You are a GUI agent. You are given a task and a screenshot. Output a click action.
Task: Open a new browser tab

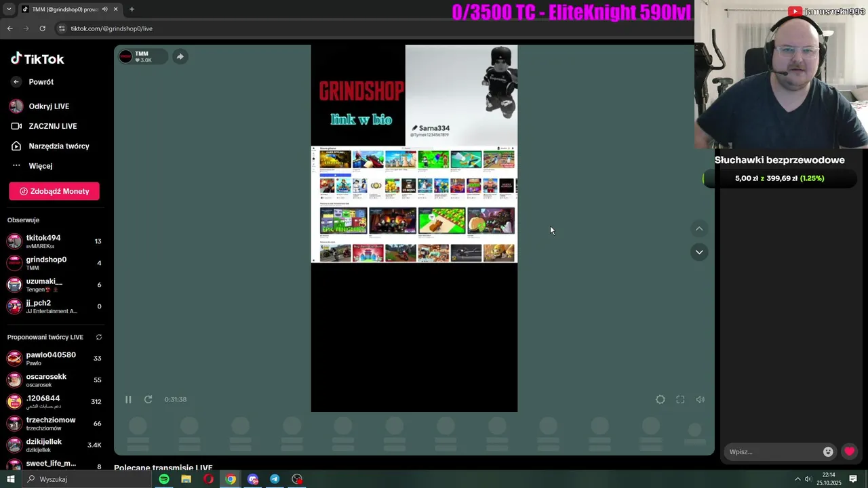pos(132,9)
